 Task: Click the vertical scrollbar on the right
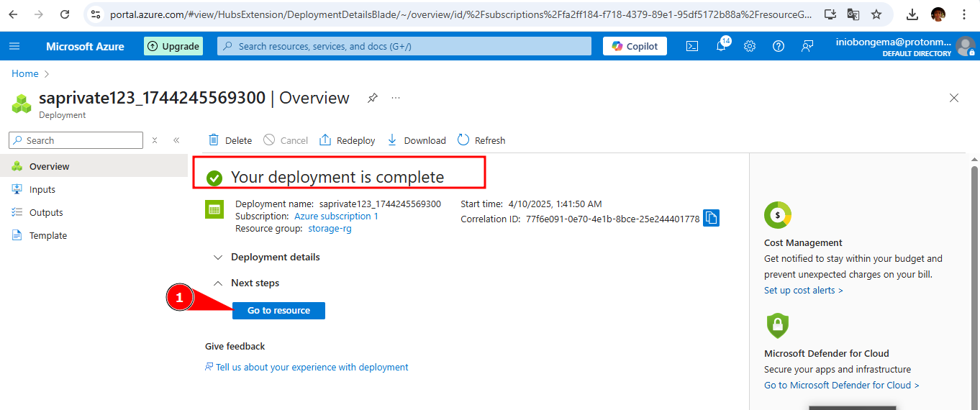[x=975, y=281]
